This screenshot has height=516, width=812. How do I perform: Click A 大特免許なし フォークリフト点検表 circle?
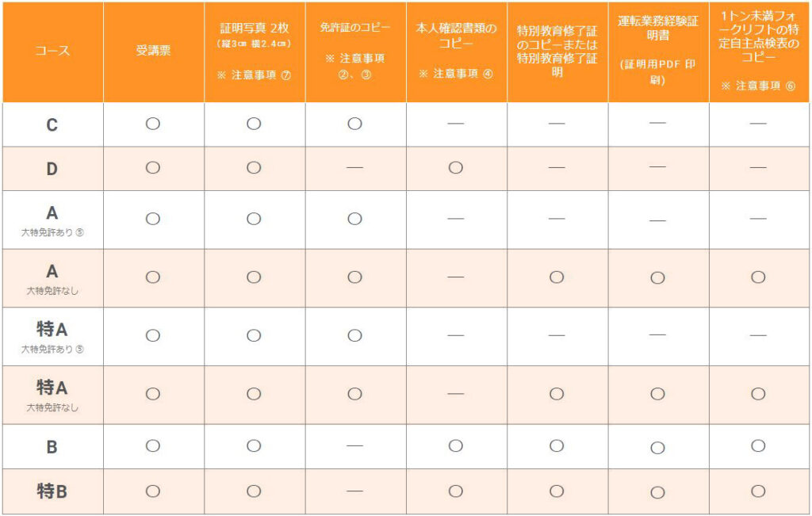pos(758,277)
